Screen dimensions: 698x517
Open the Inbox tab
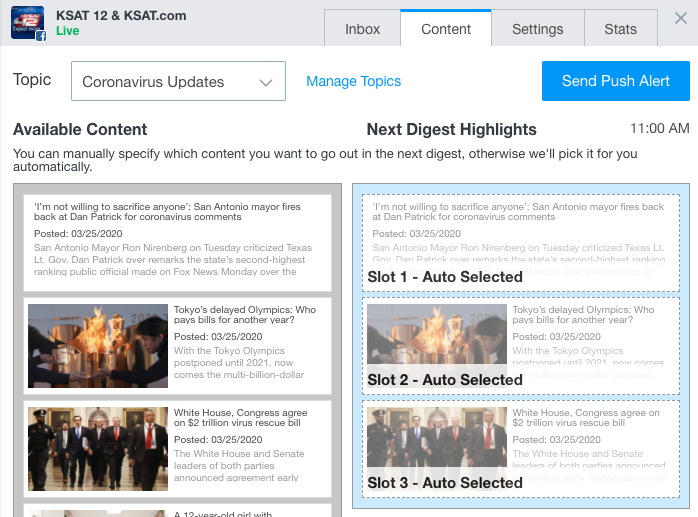pos(362,29)
